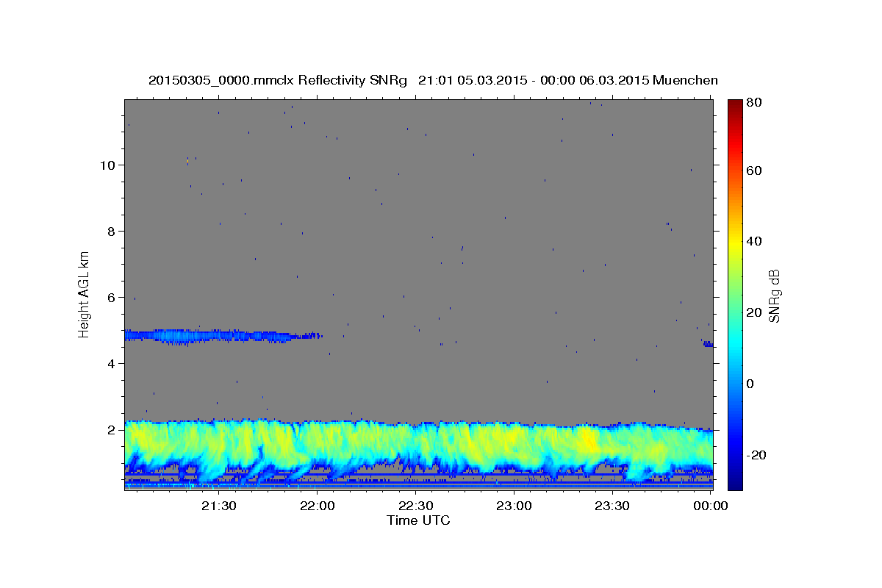The height and width of the screenshot is (588, 882).
Task: Click the 00:00 time tick label
Action: tap(710, 506)
